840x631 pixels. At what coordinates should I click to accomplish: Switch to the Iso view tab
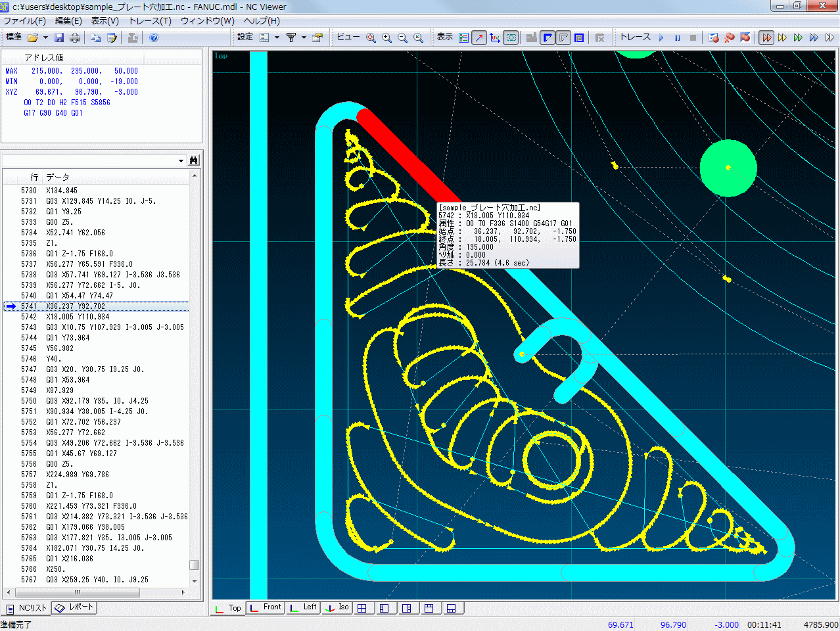click(337, 608)
